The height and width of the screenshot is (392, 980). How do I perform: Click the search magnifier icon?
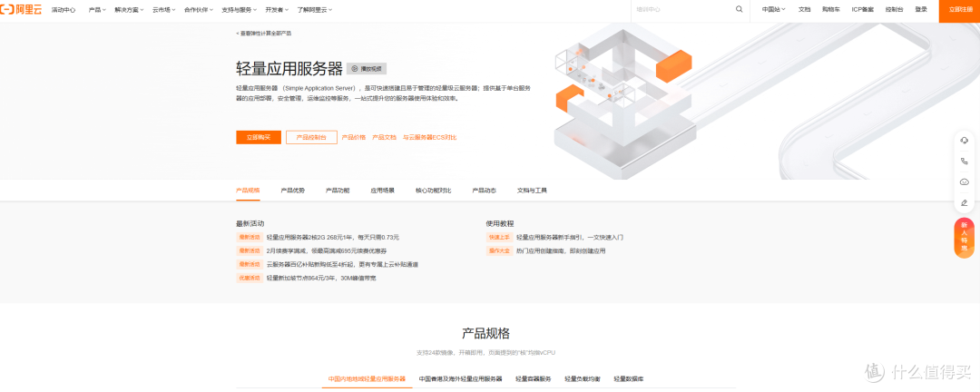tap(740, 9)
